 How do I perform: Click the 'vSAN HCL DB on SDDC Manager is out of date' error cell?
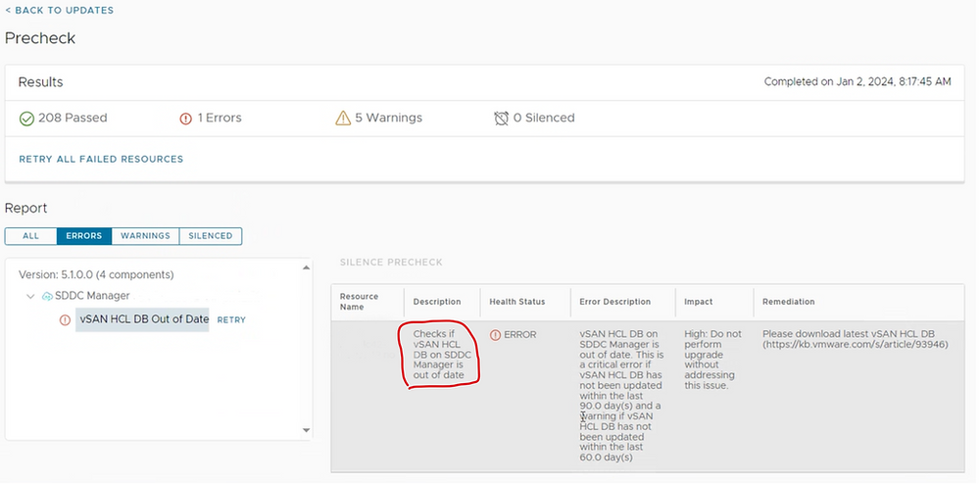coord(620,395)
